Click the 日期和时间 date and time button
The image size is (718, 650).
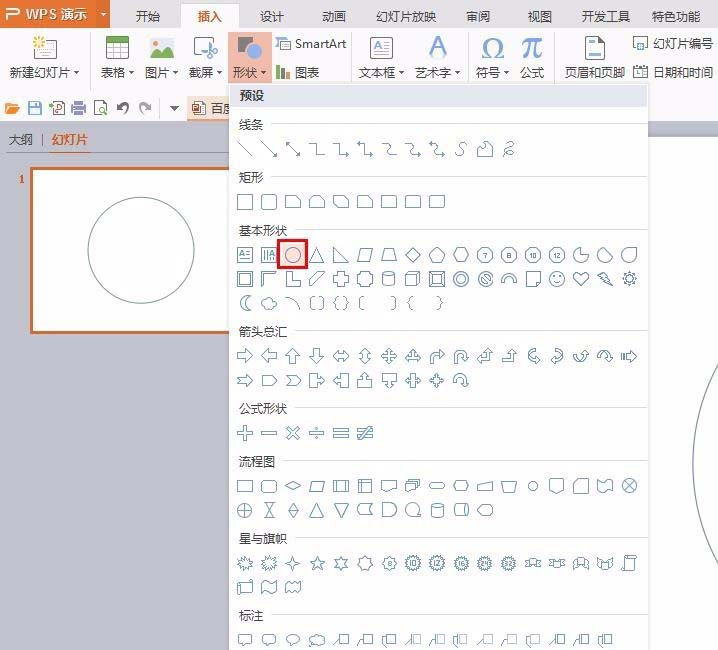[673, 72]
